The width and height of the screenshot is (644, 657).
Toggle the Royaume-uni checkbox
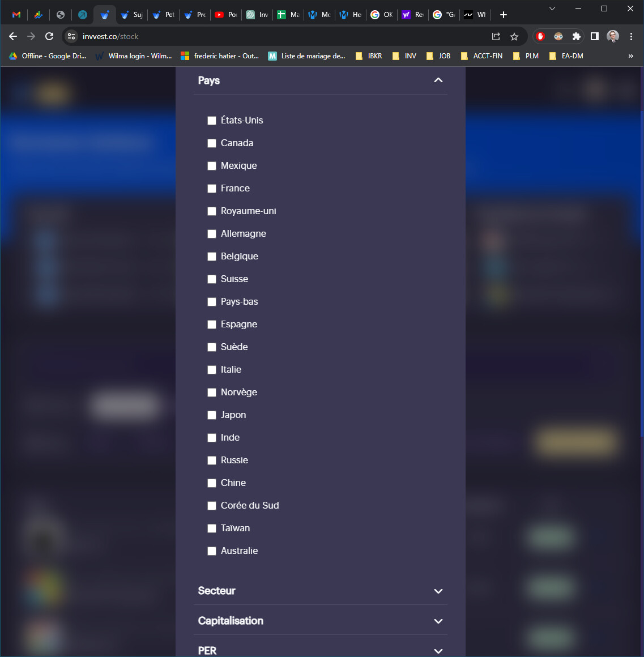pyautogui.click(x=212, y=211)
